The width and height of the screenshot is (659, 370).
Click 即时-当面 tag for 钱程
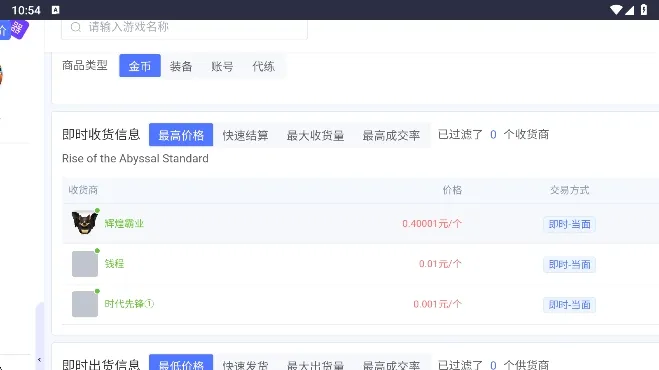pos(569,264)
